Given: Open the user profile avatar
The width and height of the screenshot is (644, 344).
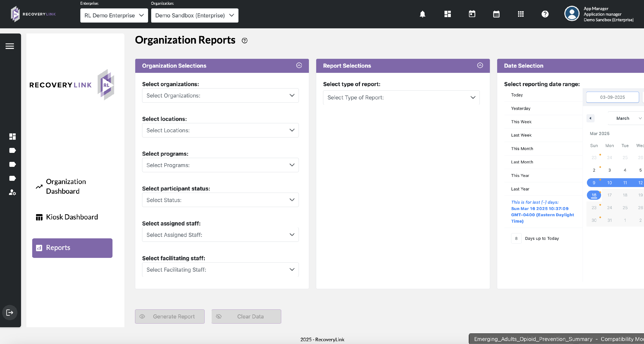Looking at the screenshot, I should coord(571,14).
